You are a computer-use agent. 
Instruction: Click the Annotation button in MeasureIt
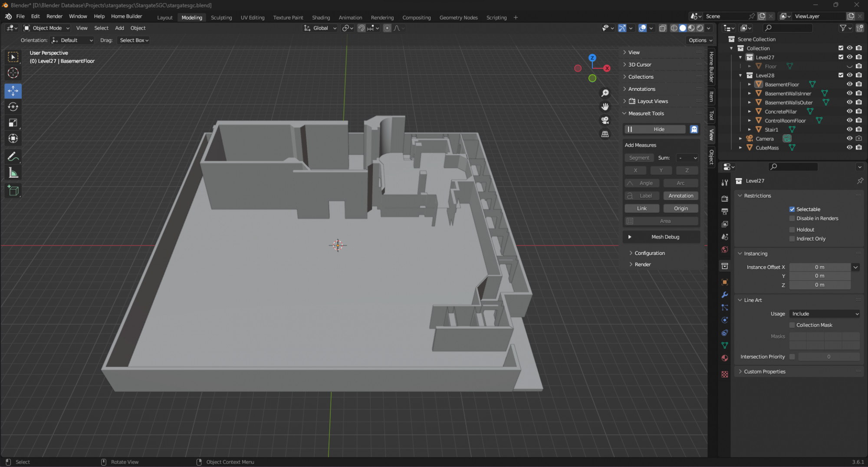pyautogui.click(x=681, y=196)
